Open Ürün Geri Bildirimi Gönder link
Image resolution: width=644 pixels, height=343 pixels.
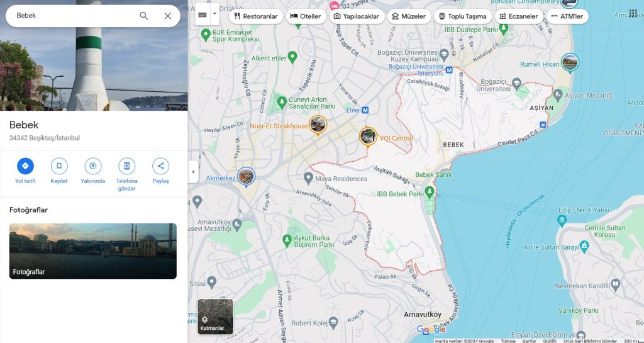590,341
